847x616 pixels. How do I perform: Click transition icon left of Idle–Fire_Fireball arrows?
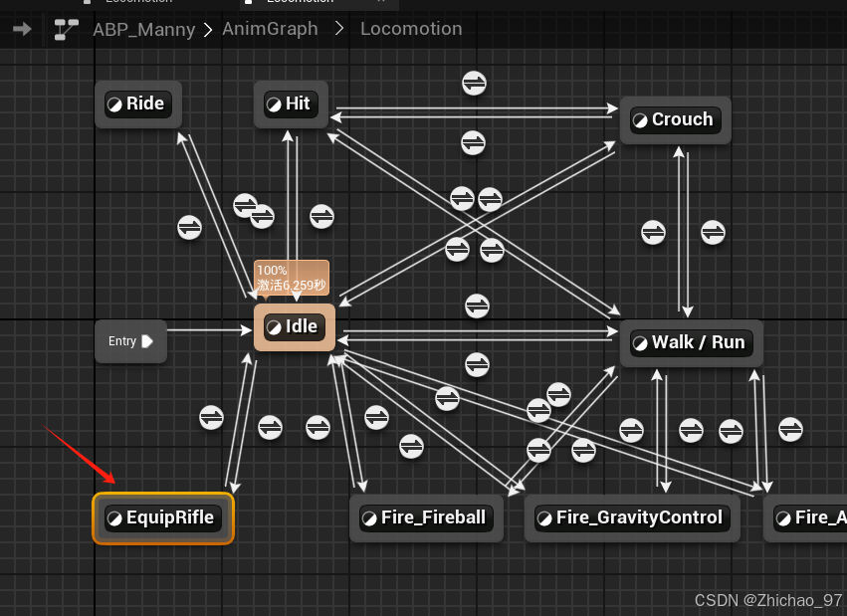pos(318,428)
